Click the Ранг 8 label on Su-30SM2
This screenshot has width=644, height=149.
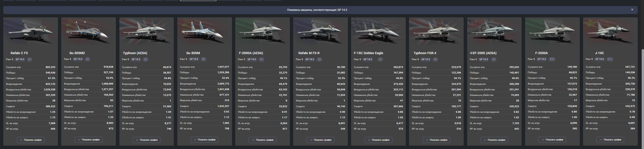coord(67,59)
